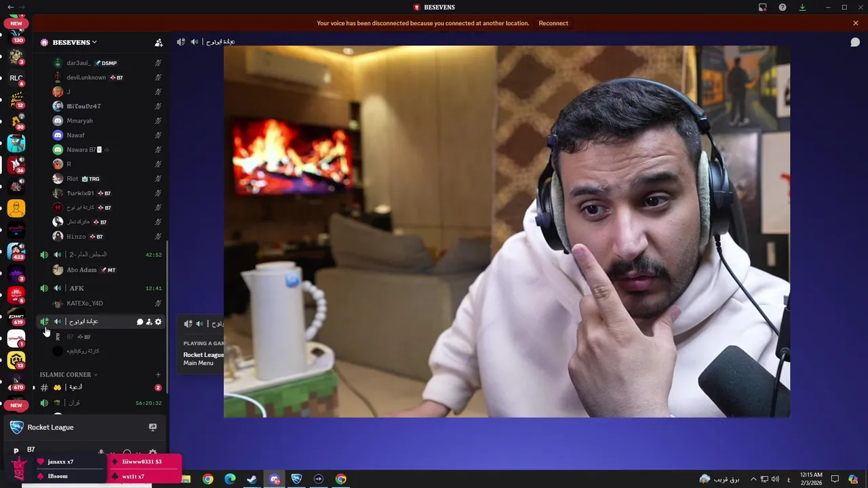Open the notification center icon in taskbar
Viewport: 868px width, 488px height.
[835, 479]
